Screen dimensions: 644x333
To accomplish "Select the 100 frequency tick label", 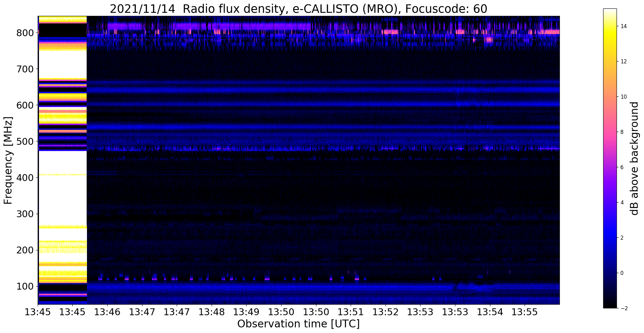I will tap(25, 286).
